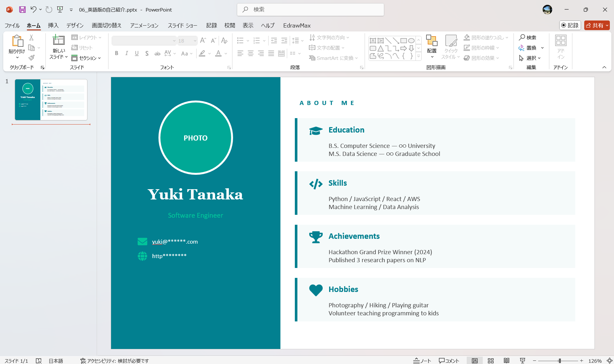Switch to the 挿入 ribbon tab
This screenshot has width=614, height=364.
tap(53, 25)
